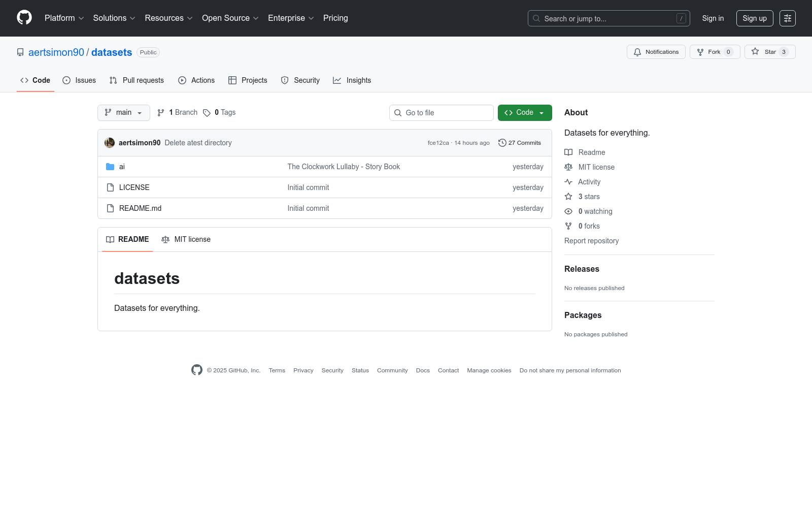Open the header settings sliders icon
The height and width of the screenshot is (508, 812).
tap(788, 18)
